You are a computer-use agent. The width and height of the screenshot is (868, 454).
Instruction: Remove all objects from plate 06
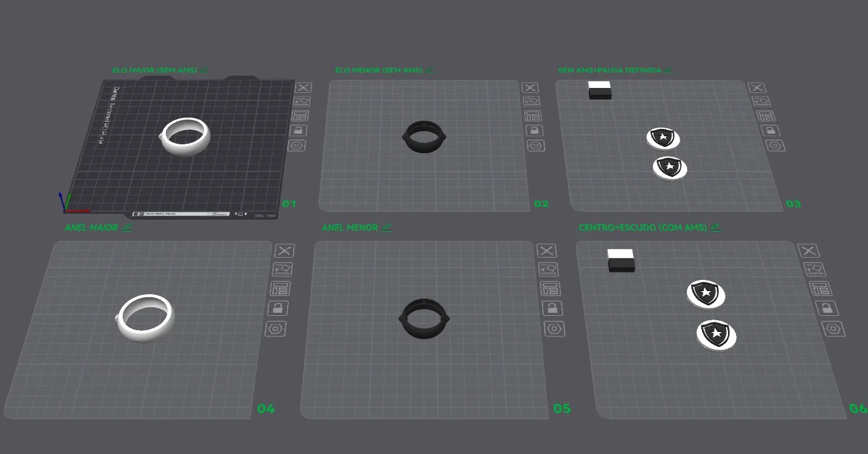tap(807, 251)
